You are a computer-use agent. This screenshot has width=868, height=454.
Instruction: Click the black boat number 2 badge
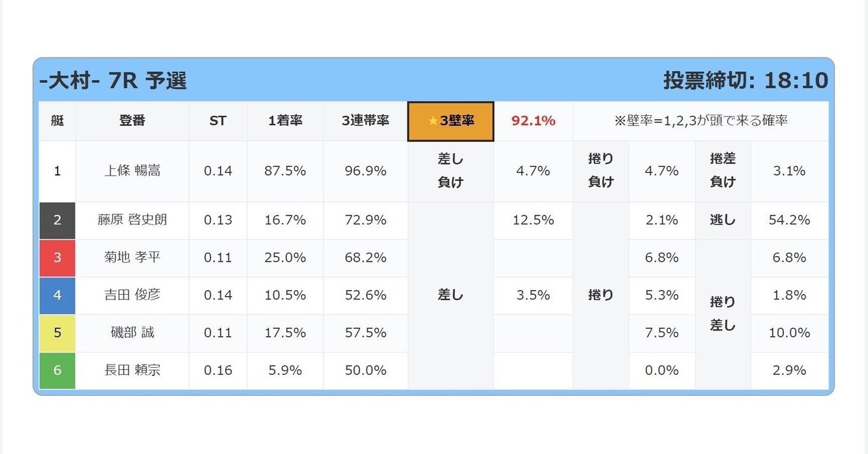pyautogui.click(x=57, y=220)
